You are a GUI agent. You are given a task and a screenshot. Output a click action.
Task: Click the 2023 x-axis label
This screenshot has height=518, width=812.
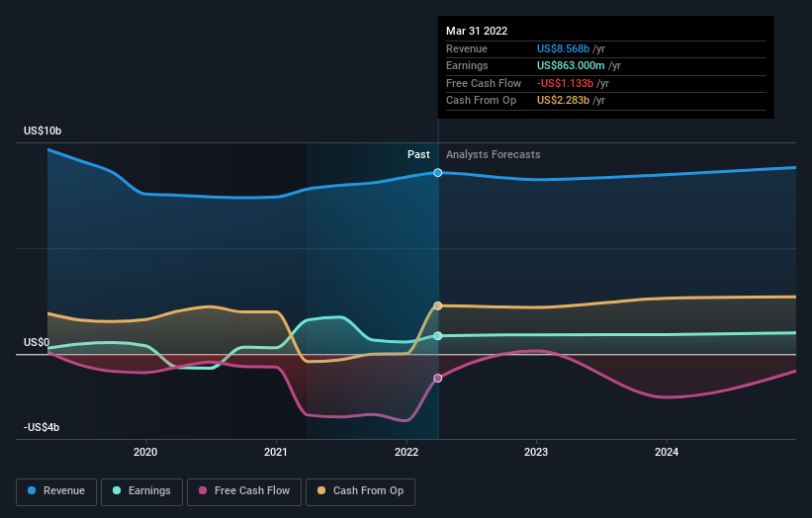coord(536,452)
